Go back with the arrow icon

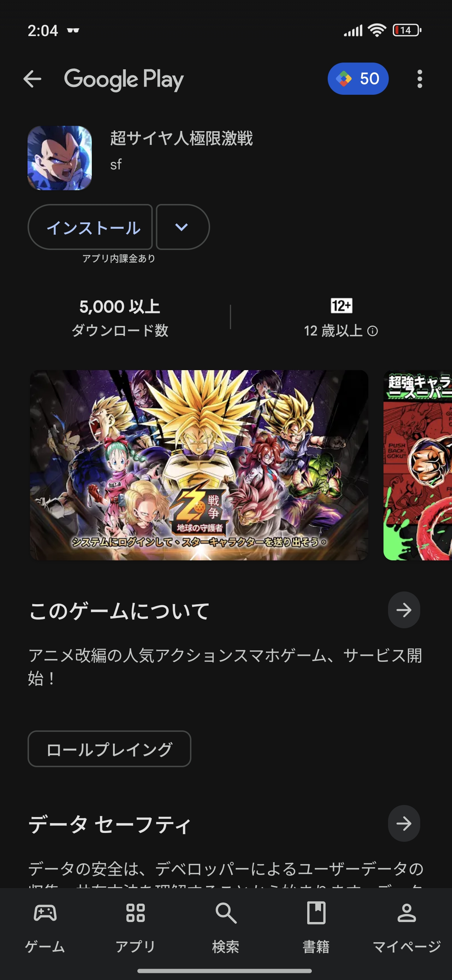tap(32, 79)
